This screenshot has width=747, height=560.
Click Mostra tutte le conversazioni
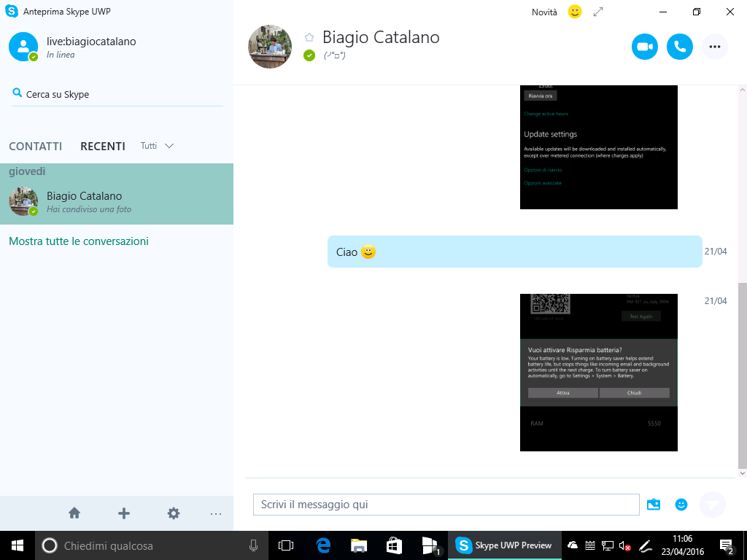coord(79,241)
